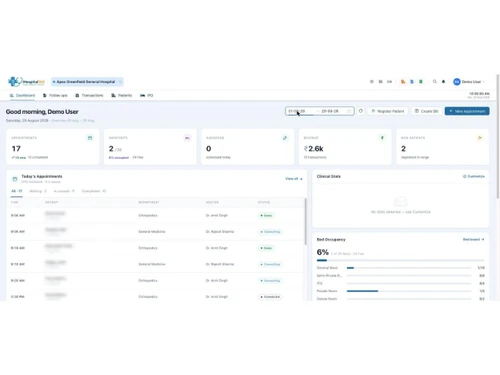Open View all appointments link

coord(294,179)
